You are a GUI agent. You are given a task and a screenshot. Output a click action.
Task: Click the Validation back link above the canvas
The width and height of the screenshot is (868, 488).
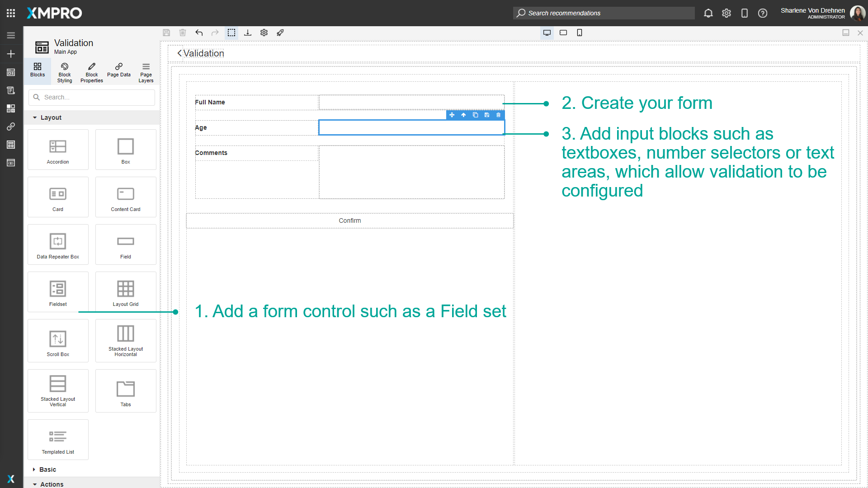pyautogui.click(x=203, y=53)
